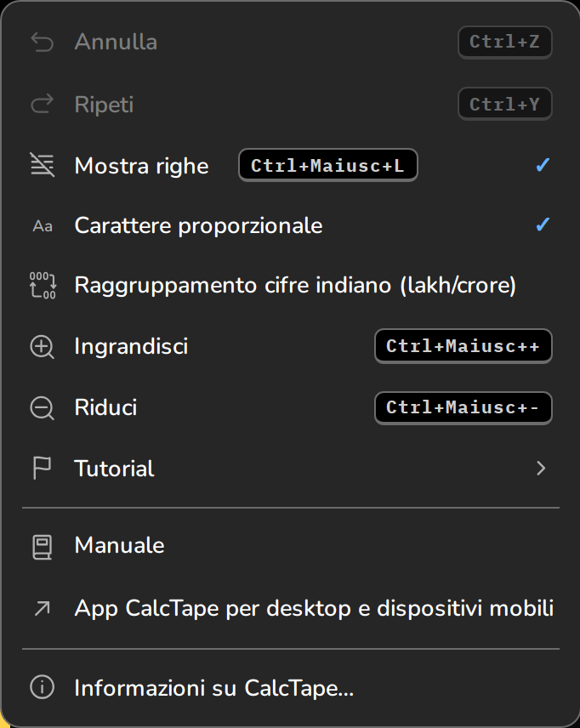
Task: Open App CalcTape per desktop e dispositivi mobili
Action: point(290,608)
